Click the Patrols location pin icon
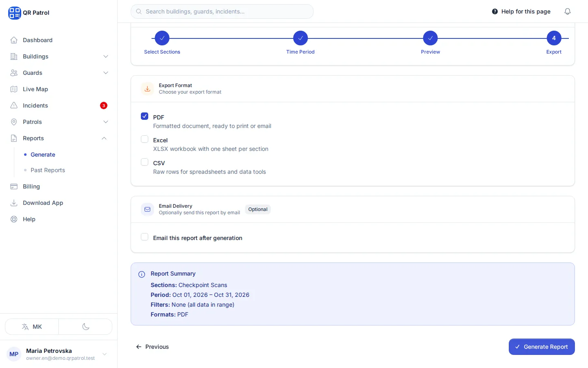This screenshot has width=588, height=368. (x=14, y=122)
